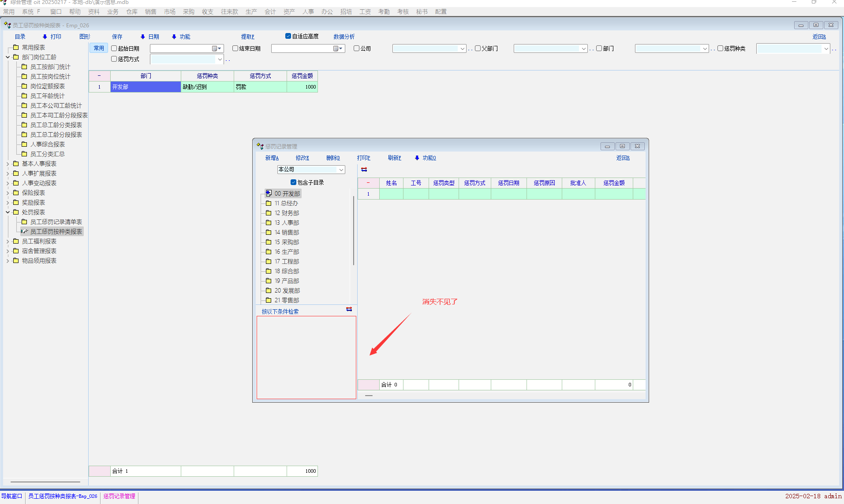The height and width of the screenshot is (504, 844).
Task: Select the 员工惩罚记录清单表 report in the tree
Action: (x=56, y=222)
